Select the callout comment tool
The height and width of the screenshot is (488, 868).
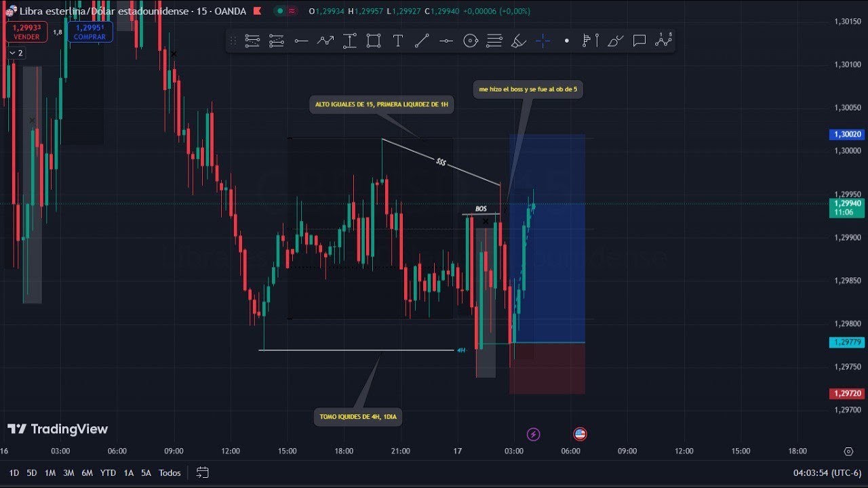click(639, 41)
